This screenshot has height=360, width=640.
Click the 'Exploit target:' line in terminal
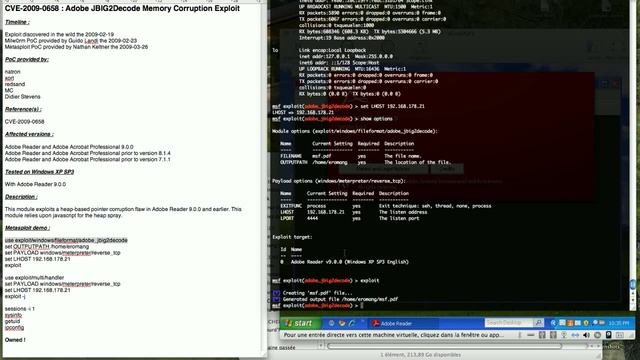coord(292,237)
